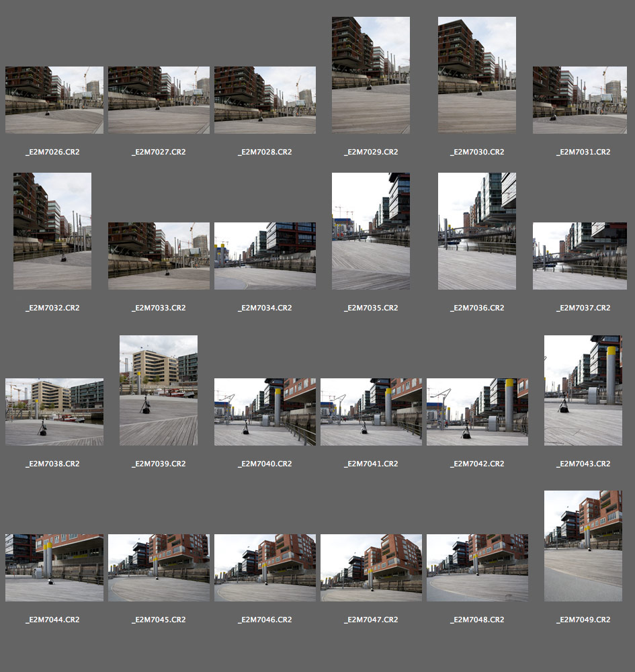Select the _E2M7049.CR2 portrait thumbnail
The width and height of the screenshot is (635, 672).
(x=583, y=546)
